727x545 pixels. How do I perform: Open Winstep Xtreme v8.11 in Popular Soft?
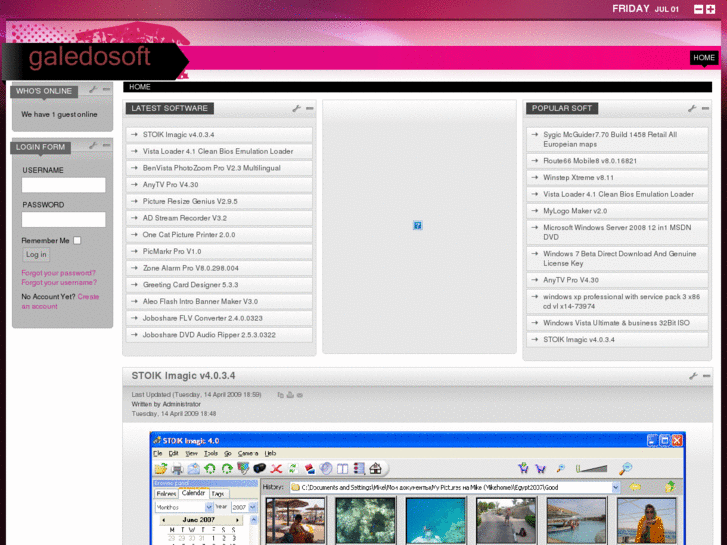coord(578,177)
